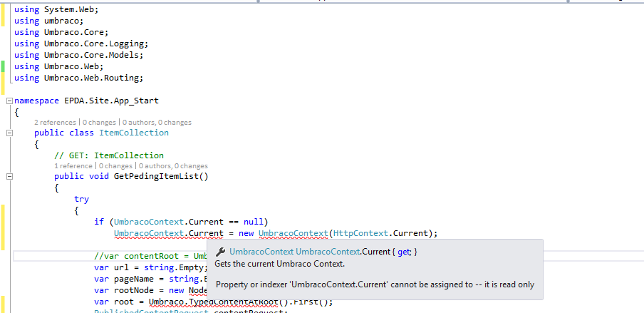644x313 pixels.
Task: Click the '//var contentRoot' commented line
Action: 150,256
